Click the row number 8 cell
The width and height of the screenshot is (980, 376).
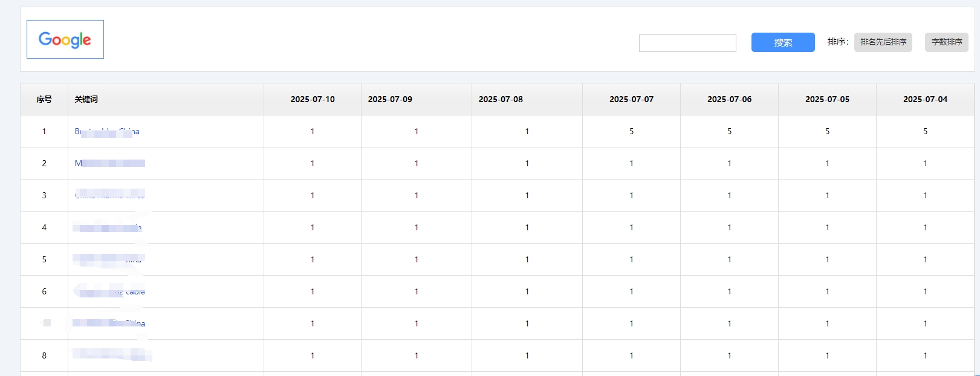[44, 355]
